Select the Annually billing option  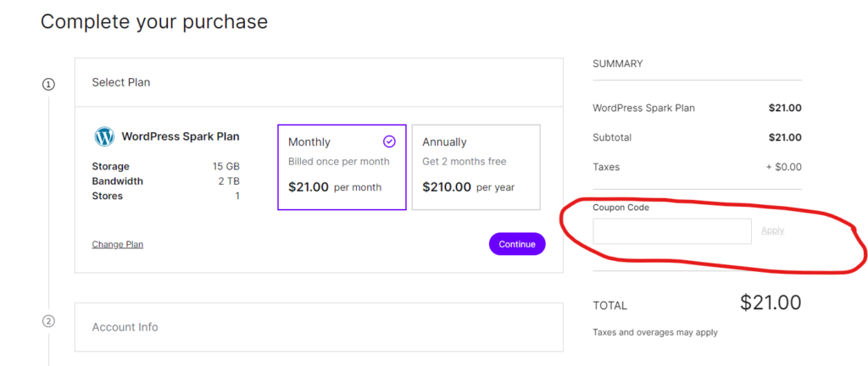[476, 167]
